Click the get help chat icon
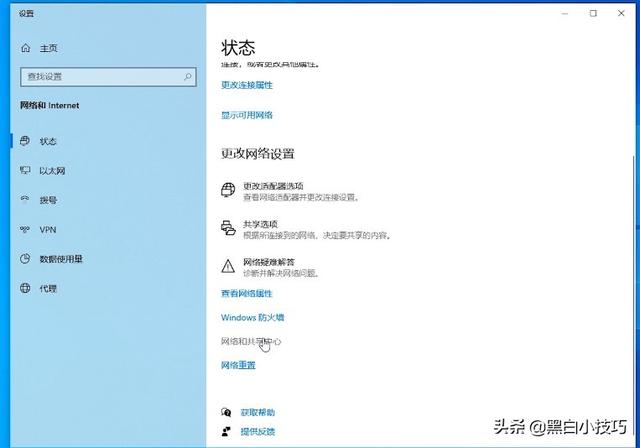This screenshot has height=448, width=640. [x=226, y=412]
